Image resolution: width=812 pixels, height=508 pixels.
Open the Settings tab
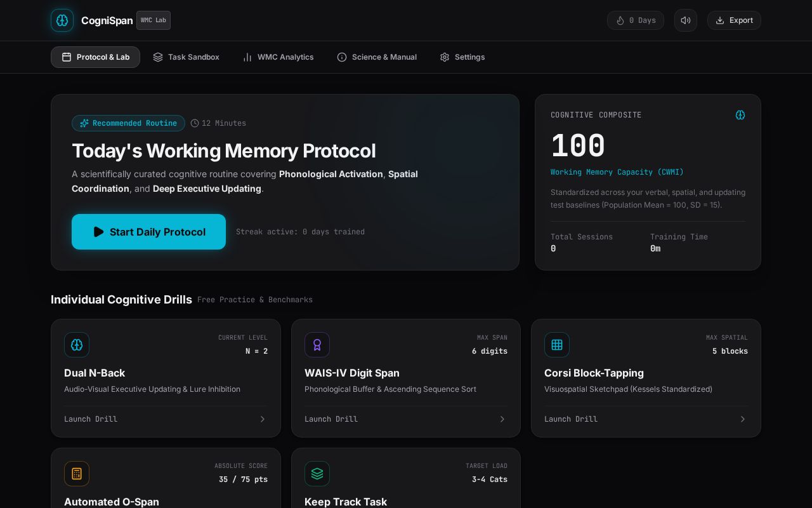click(x=462, y=57)
